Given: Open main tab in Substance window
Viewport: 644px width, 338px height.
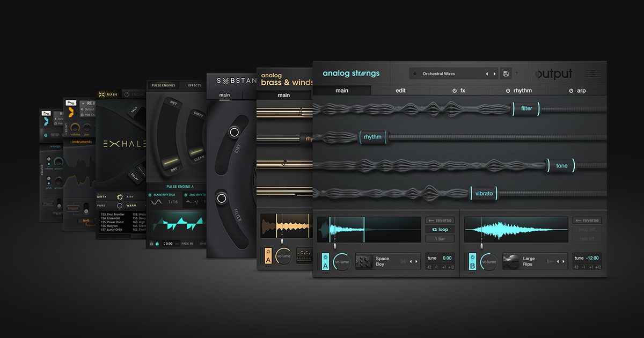Looking at the screenshot, I should click(x=224, y=95).
